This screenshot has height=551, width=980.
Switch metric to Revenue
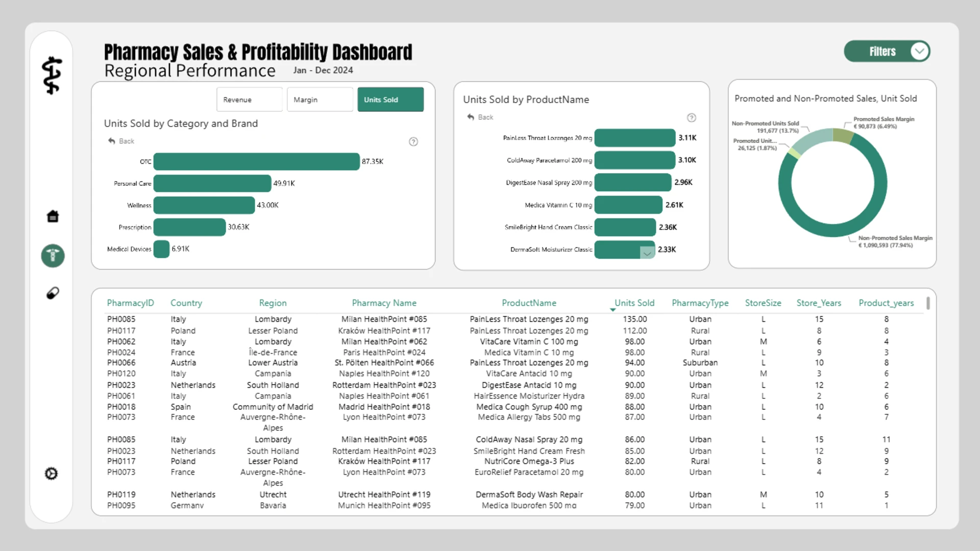tap(249, 99)
